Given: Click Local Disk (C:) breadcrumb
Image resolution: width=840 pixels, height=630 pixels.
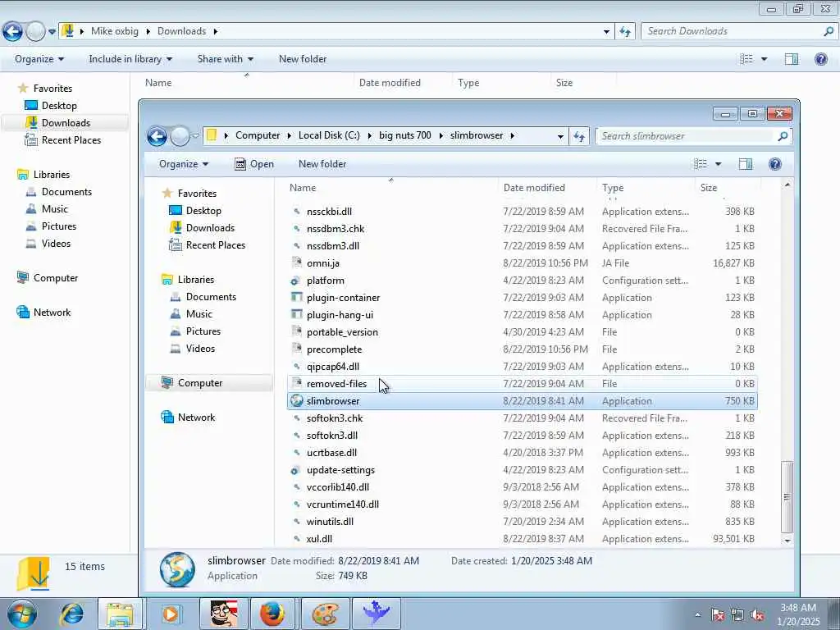Looking at the screenshot, I should coord(329,135).
